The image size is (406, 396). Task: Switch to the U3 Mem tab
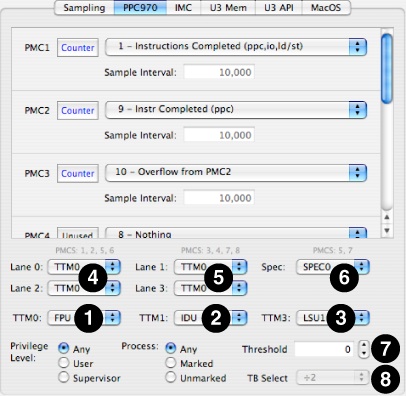click(x=228, y=8)
